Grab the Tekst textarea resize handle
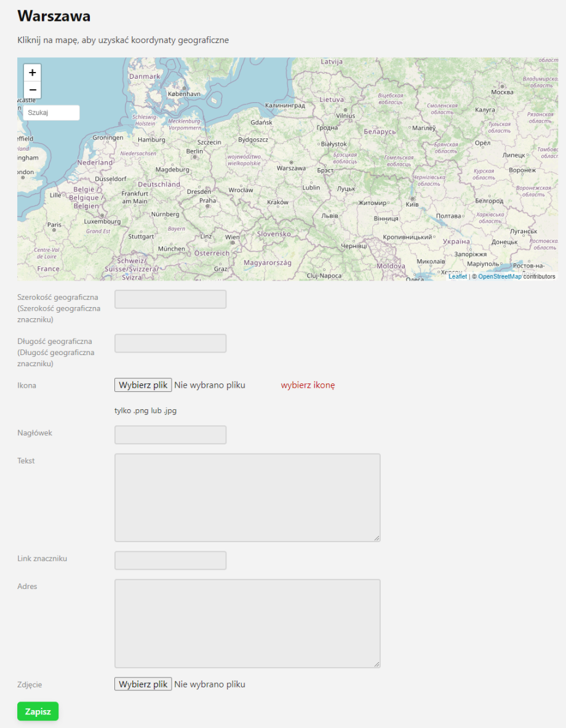The image size is (566, 728). [x=377, y=538]
